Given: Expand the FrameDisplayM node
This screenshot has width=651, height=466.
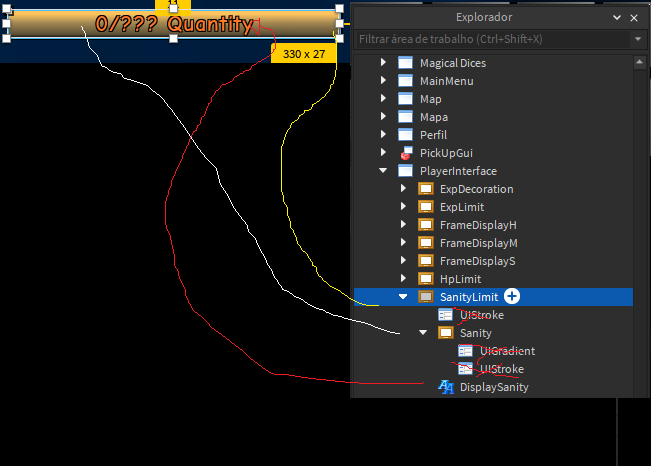Looking at the screenshot, I should coord(403,243).
